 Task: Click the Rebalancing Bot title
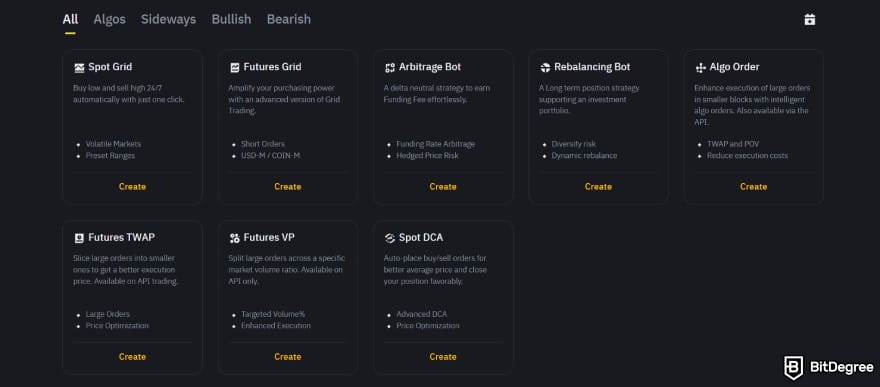(592, 67)
